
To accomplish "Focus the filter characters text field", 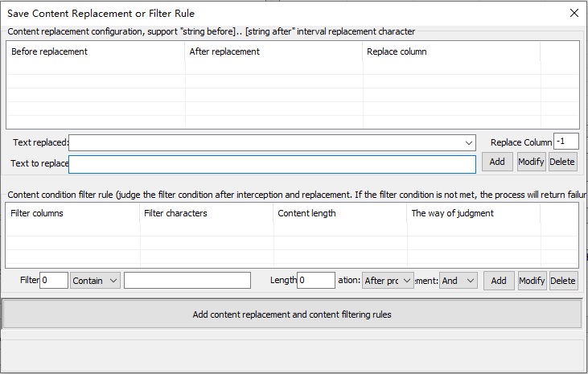I will point(187,280).
